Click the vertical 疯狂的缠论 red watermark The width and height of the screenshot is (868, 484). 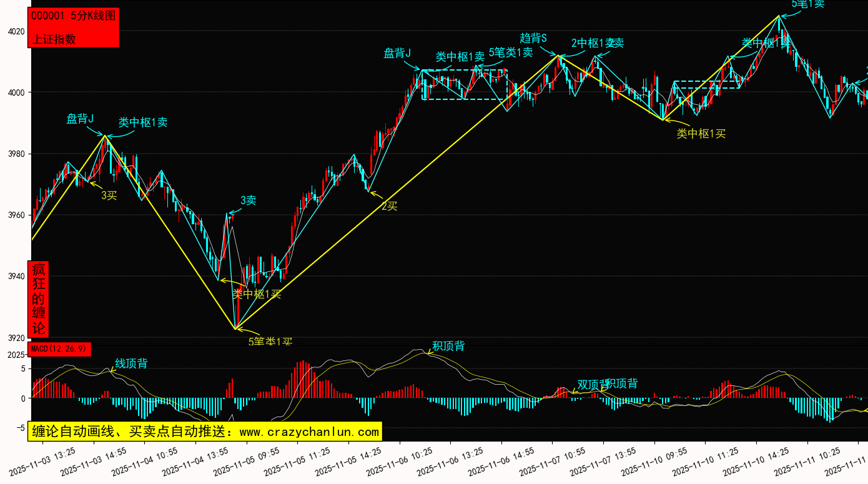coord(39,299)
